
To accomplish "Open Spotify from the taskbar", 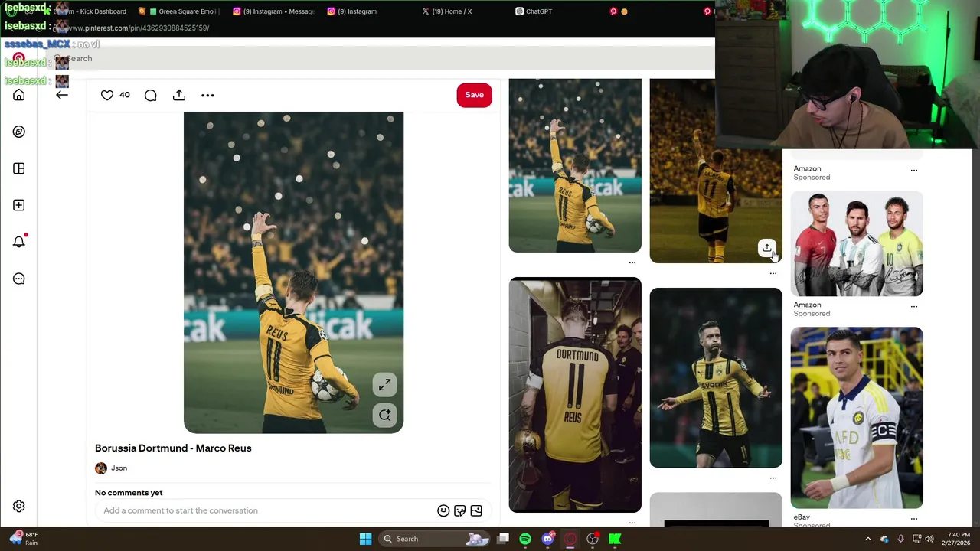I will pos(525,539).
